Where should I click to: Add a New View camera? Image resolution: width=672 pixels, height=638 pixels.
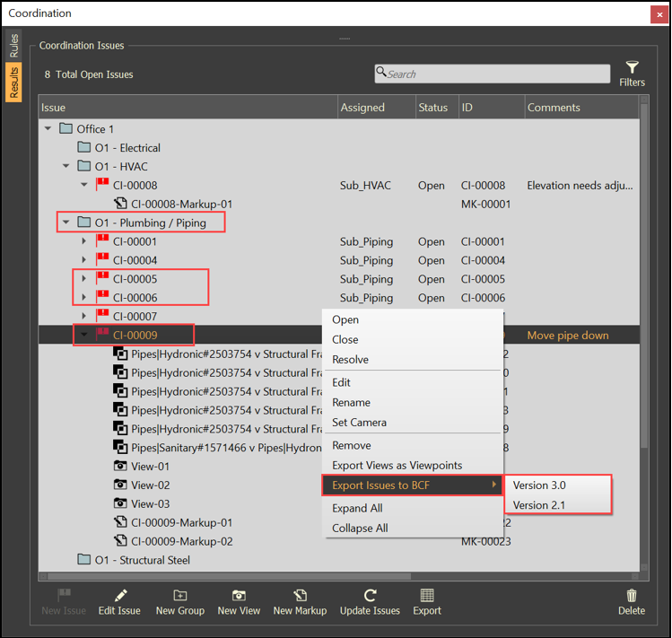(x=239, y=602)
